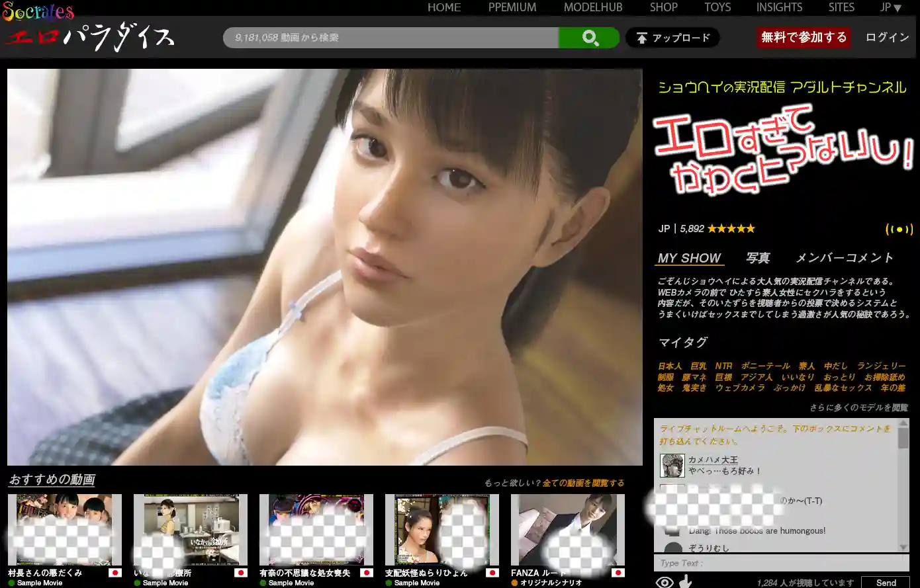
Task: Click the Japan flag icon on 村長さんの悪だくみ thumbnail
Action: (114, 573)
